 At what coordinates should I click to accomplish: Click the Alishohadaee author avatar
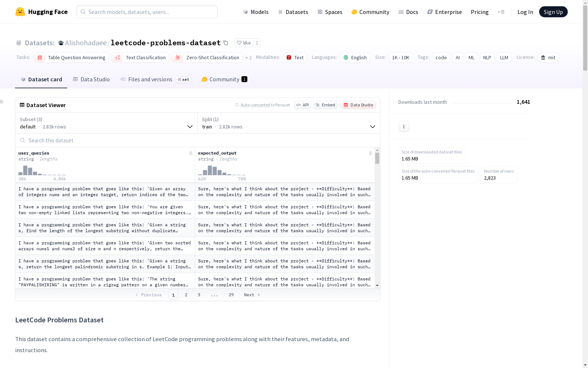[x=61, y=43]
